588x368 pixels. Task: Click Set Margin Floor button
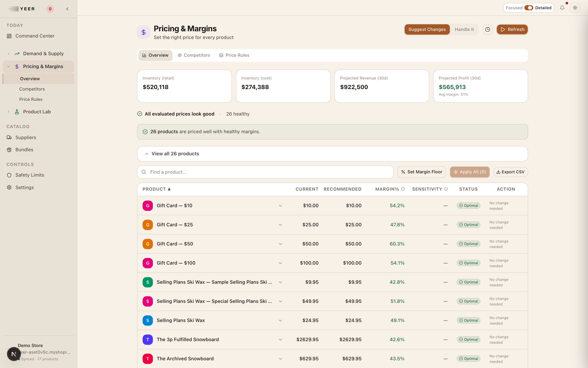point(421,172)
